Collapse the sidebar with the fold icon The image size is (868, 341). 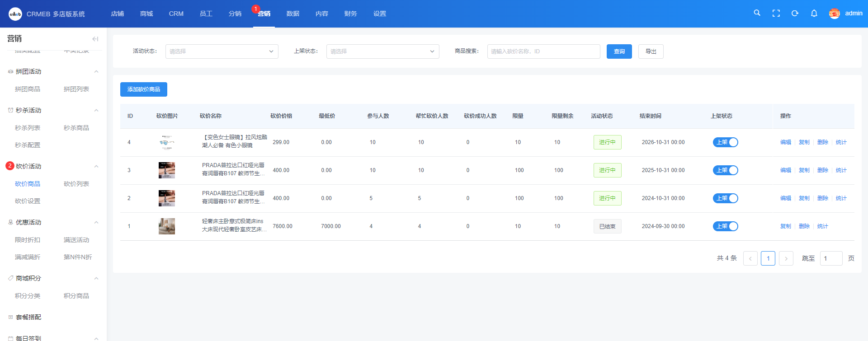click(x=95, y=39)
